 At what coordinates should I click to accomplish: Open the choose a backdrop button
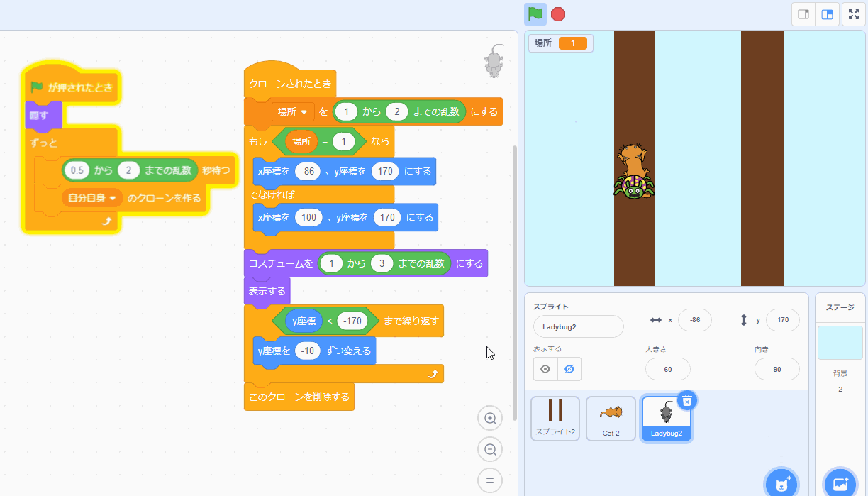tap(840, 484)
